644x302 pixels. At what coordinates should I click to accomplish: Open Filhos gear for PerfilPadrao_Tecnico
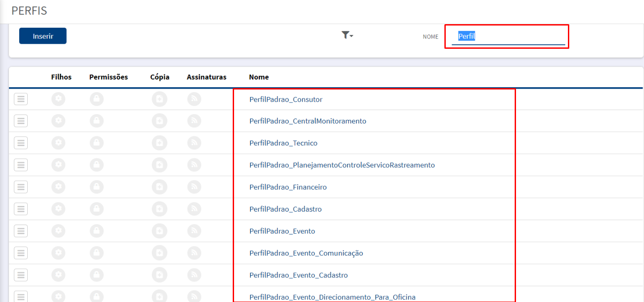(x=58, y=143)
